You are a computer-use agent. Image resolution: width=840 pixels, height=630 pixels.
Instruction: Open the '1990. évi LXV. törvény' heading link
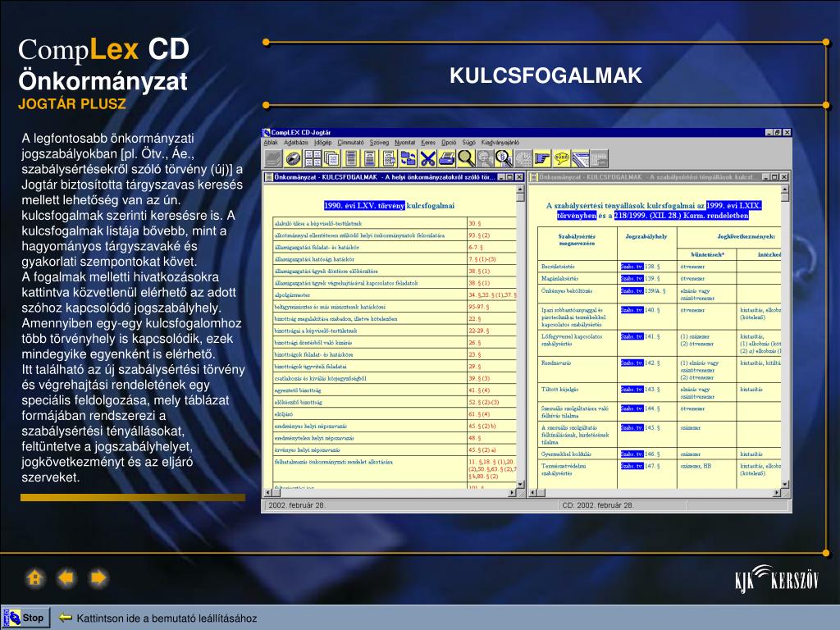click(364, 206)
